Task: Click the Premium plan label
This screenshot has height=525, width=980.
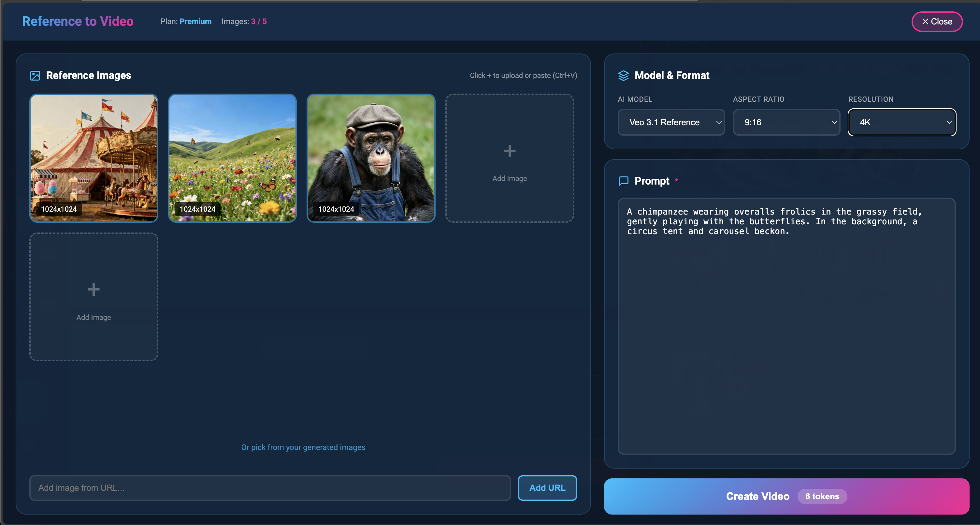Action: pyautogui.click(x=195, y=21)
